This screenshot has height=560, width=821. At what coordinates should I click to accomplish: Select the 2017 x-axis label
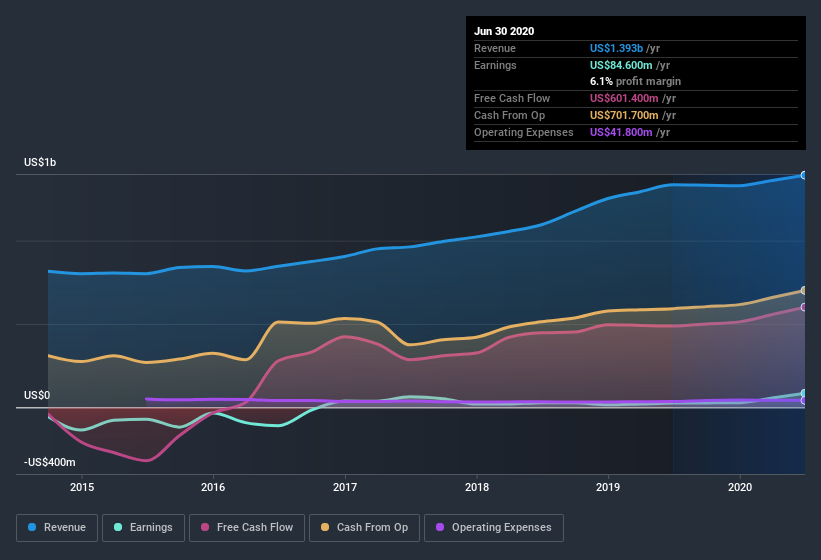[x=345, y=487]
